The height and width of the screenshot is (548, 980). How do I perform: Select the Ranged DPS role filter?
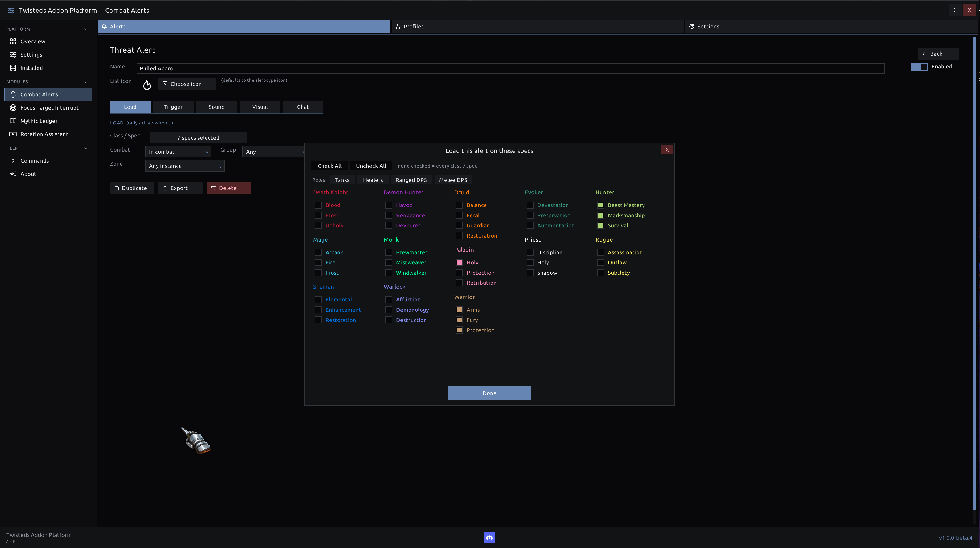(x=411, y=180)
